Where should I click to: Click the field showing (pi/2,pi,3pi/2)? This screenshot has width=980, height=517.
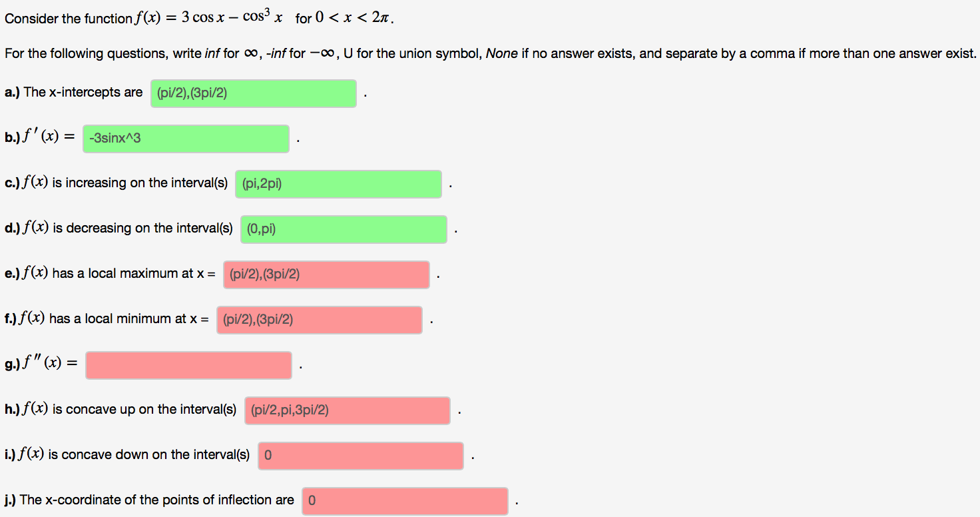347,410
